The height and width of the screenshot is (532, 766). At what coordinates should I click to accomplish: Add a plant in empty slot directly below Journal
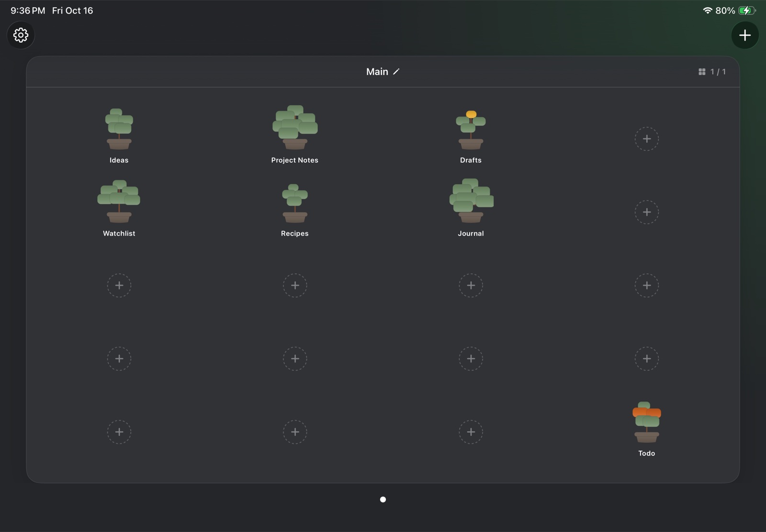click(x=471, y=286)
